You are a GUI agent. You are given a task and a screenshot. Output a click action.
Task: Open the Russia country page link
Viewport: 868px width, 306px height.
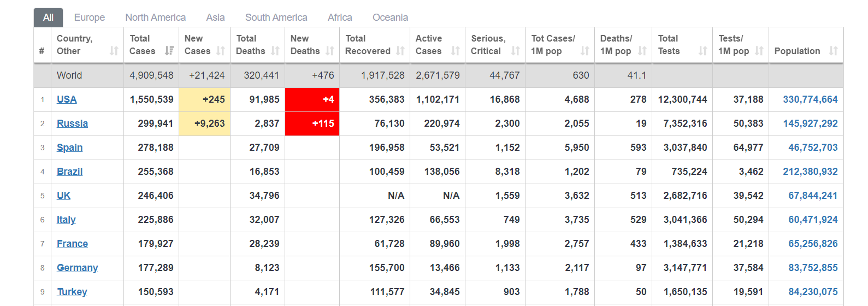[72, 123]
